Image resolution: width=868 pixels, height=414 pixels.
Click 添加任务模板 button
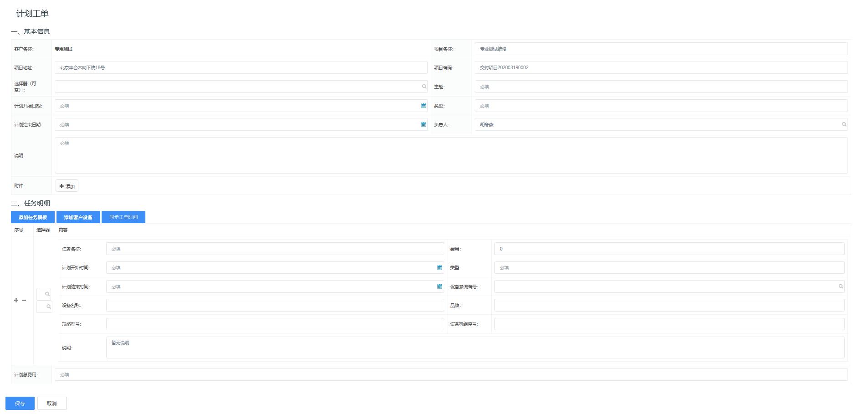pyautogui.click(x=33, y=217)
